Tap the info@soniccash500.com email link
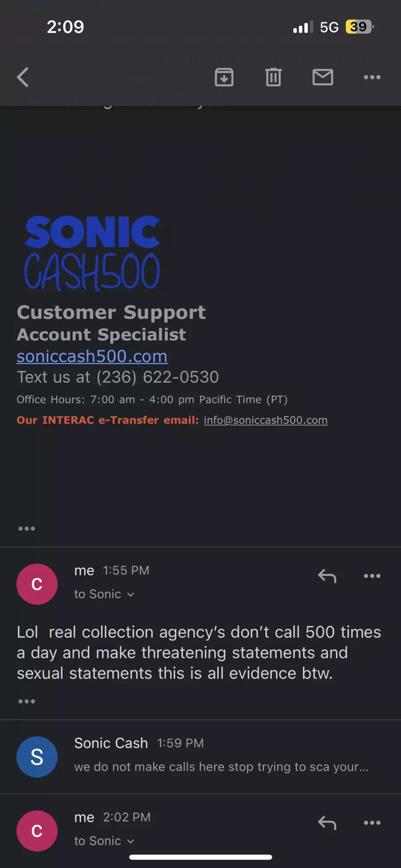The width and height of the screenshot is (401, 868). click(x=266, y=420)
